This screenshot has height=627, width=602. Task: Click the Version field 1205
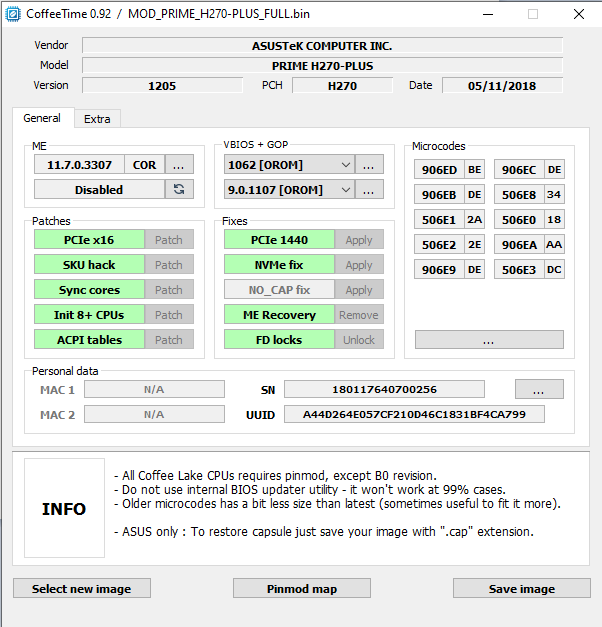pos(162,85)
